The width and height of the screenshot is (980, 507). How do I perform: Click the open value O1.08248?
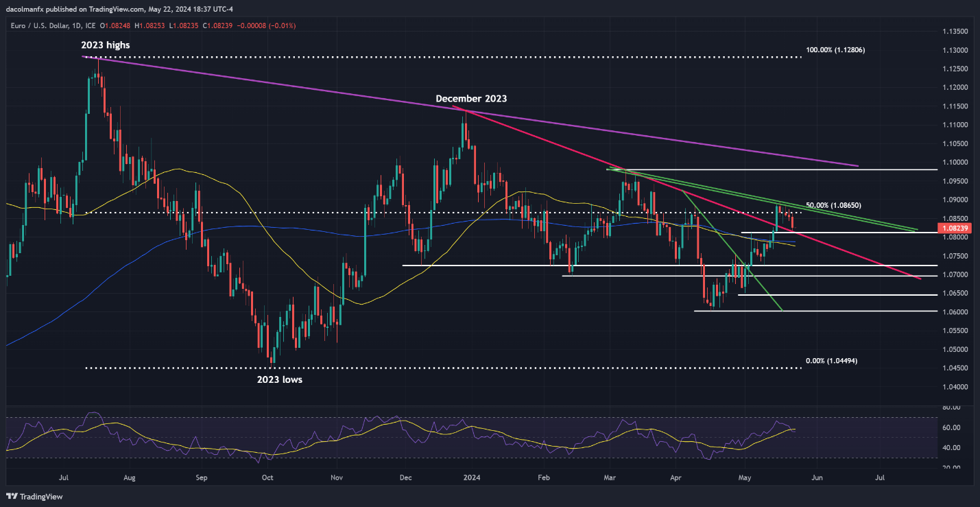pyautogui.click(x=117, y=25)
